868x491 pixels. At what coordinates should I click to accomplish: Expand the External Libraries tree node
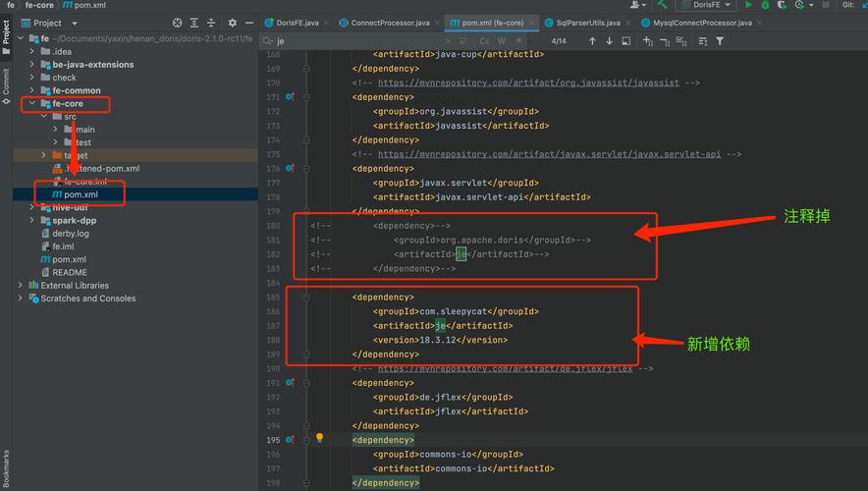(x=21, y=286)
